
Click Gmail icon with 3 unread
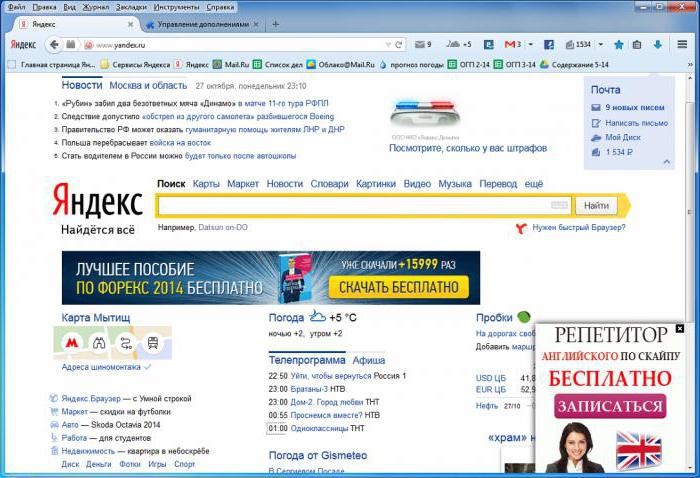(513, 44)
